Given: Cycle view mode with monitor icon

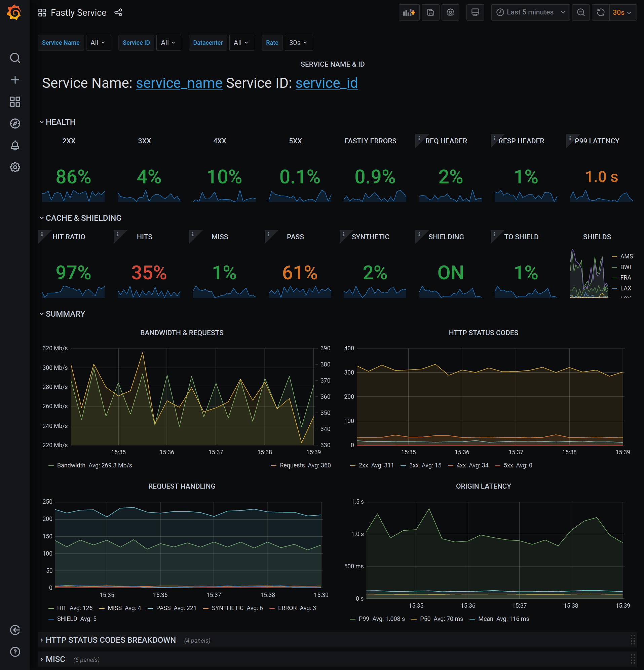Looking at the screenshot, I should tap(475, 13).
